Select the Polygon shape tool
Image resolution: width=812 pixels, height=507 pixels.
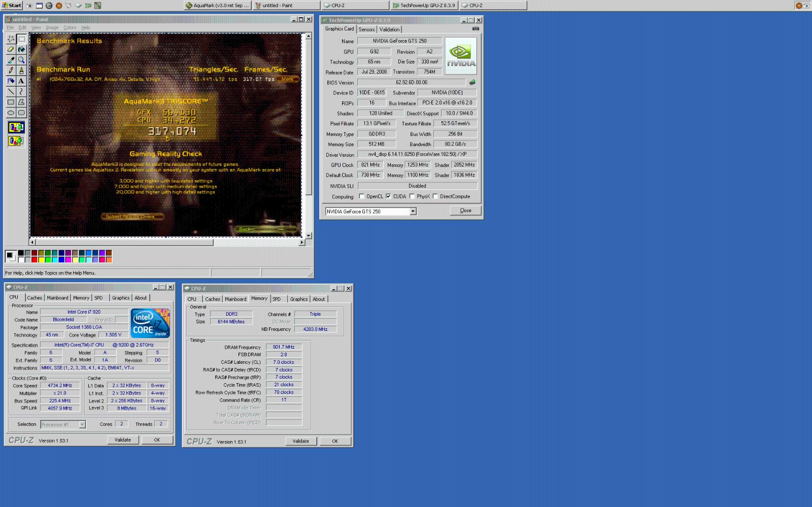point(21,102)
